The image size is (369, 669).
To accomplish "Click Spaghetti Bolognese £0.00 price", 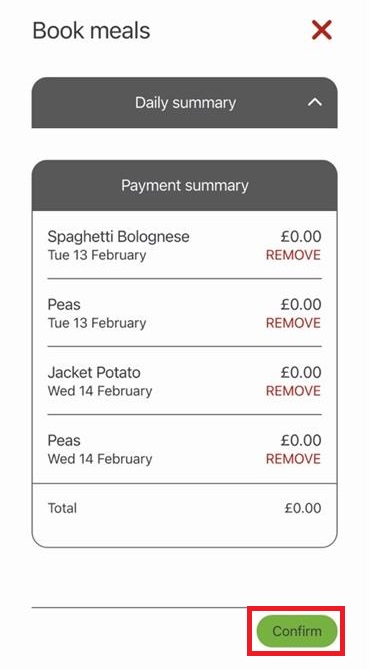I will pos(301,236).
